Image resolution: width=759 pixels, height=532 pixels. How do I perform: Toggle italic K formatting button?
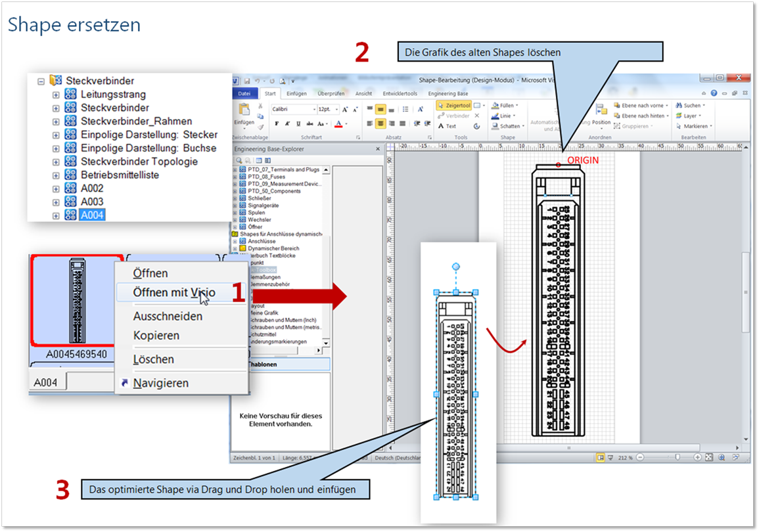tap(288, 124)
